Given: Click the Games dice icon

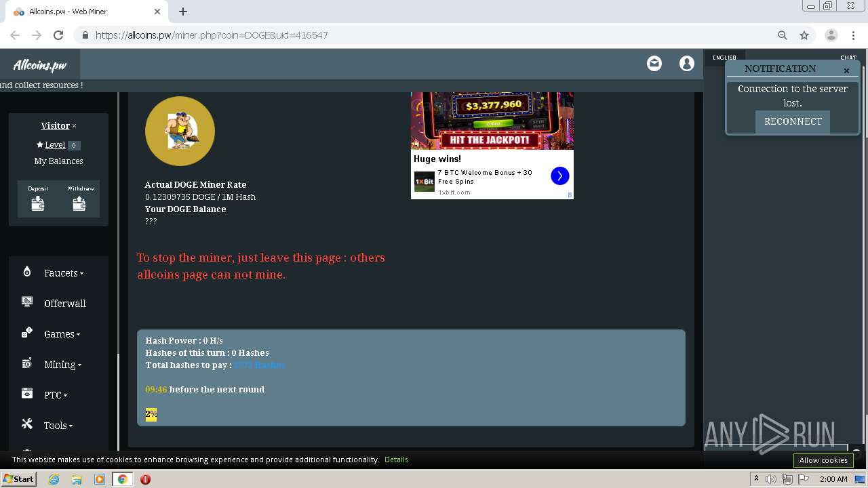Looking at the screenshot, I should pyautogui.click(x=27, y=332).
